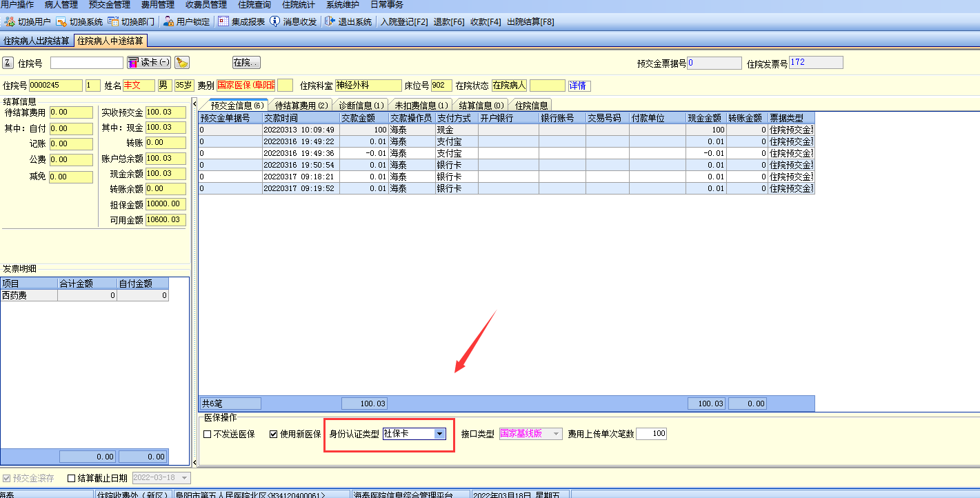This screenshot has width=980, height=498.
Task: Open the 集成报表 report icon
Action: click(x=223, y=21)
